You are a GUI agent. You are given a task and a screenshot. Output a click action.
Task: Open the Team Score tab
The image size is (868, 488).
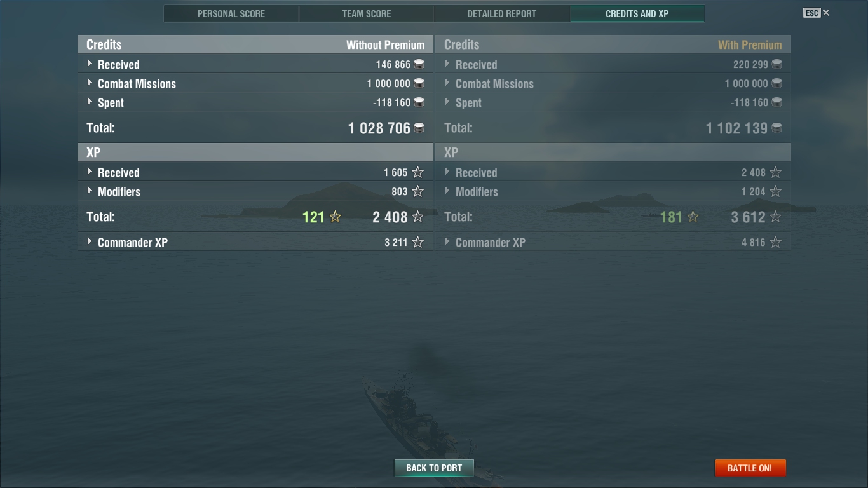click(367, 13)
